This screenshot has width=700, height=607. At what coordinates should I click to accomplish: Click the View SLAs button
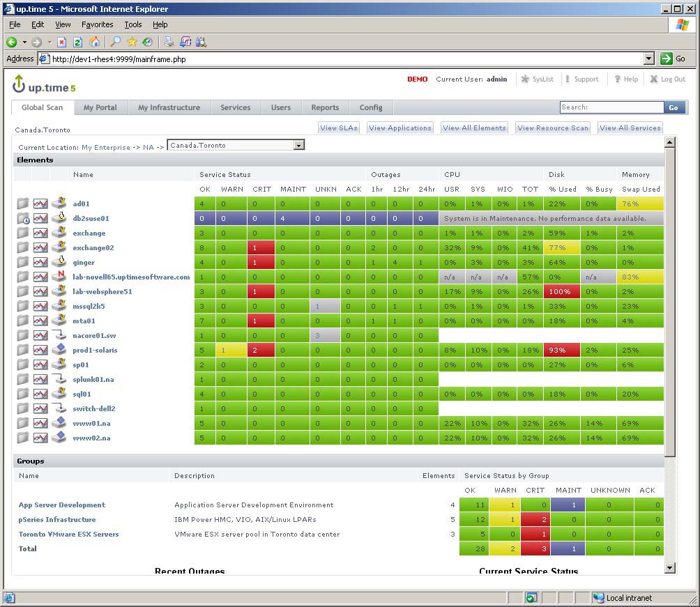[x=339, y=128]
